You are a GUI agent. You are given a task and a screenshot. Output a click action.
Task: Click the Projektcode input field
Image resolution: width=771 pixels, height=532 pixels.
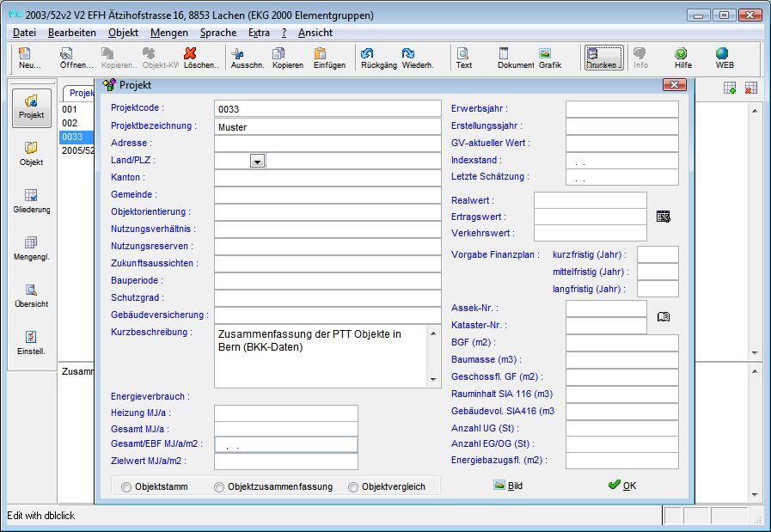tap(327, 108)
